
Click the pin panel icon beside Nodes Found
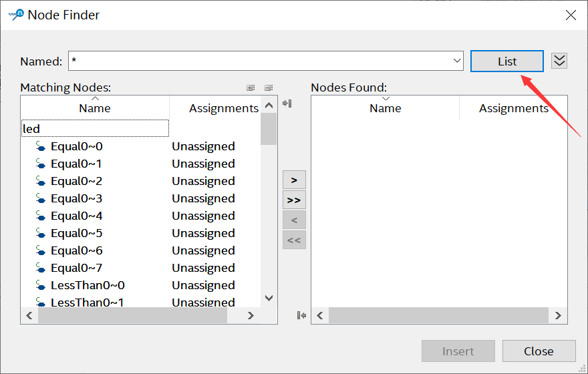pos(287,103)
